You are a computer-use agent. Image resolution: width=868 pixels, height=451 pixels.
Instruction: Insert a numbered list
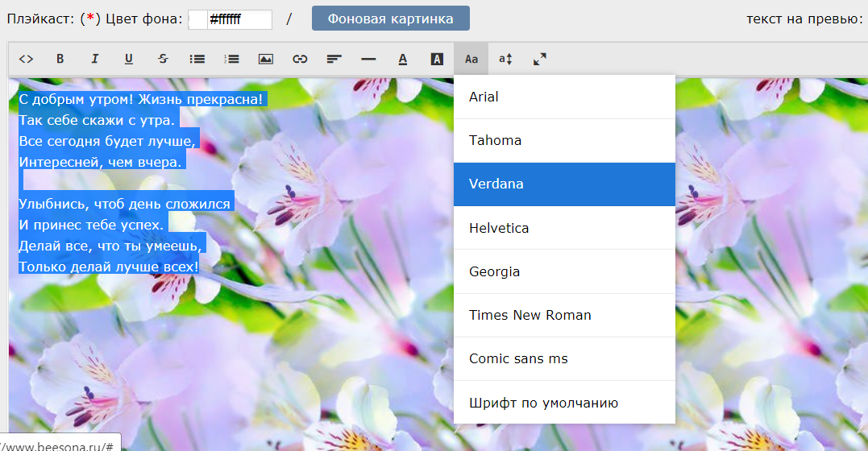(x=231, y=59)
